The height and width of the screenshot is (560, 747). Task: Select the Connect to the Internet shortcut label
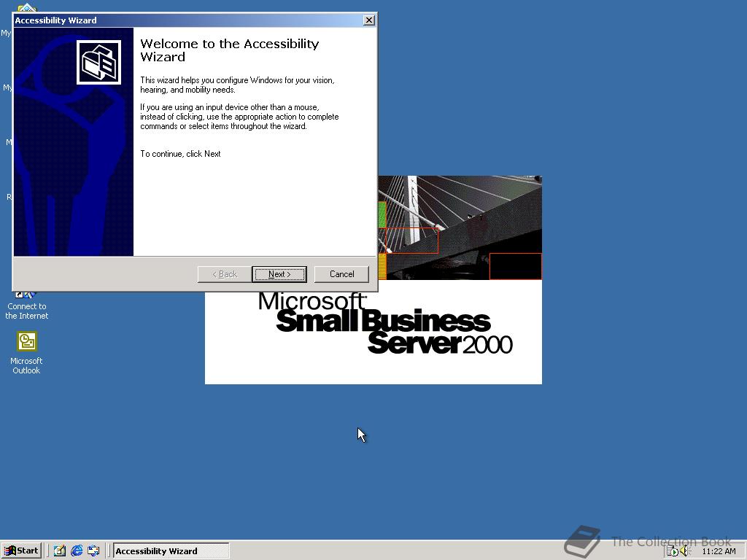(27, 311)
